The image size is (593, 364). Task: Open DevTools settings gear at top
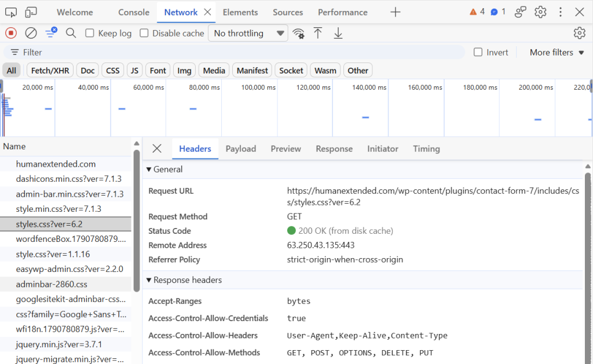540,12
